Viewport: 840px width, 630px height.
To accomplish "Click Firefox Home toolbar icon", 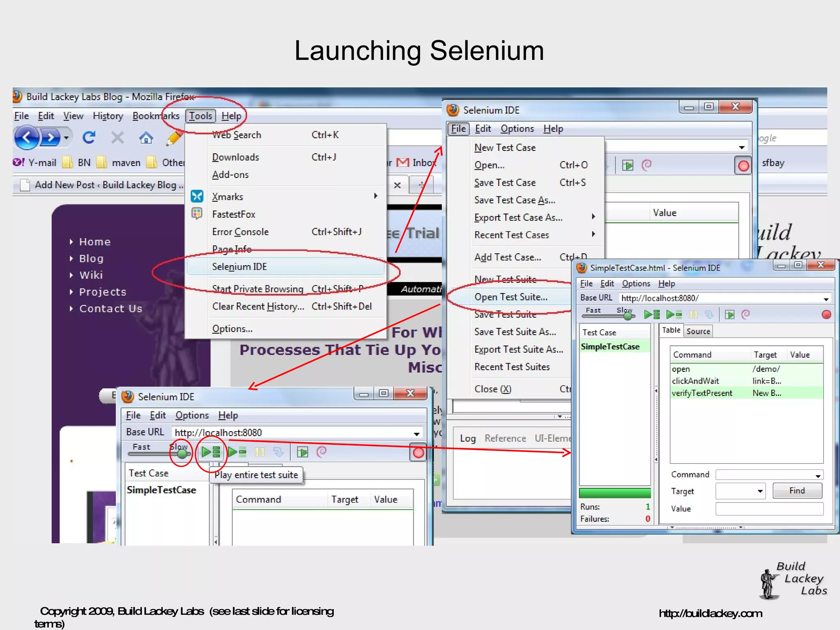I will pos(146,138).
